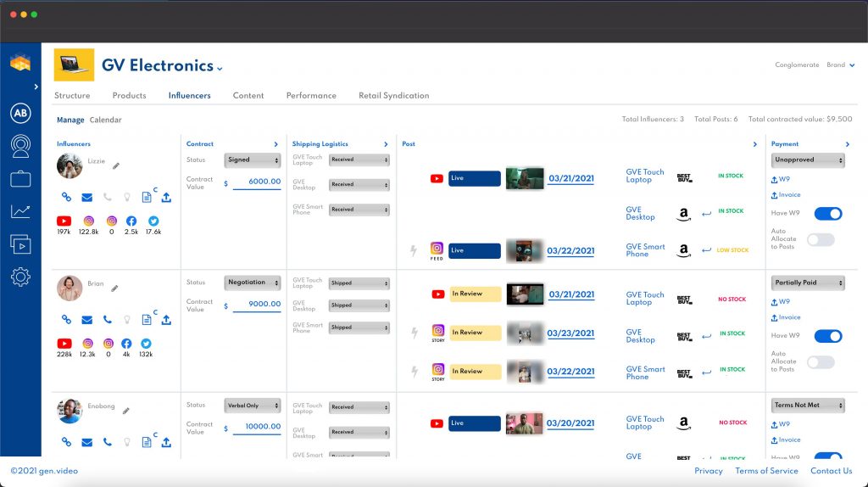Open Lizzie's Twitter icon (17.6k)

153,221
